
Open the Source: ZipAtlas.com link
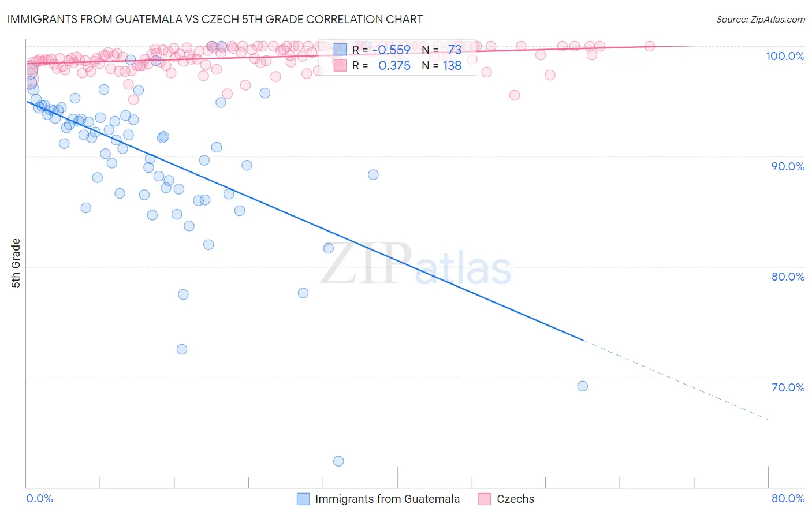pyautogui.click(x=761, y=19)
